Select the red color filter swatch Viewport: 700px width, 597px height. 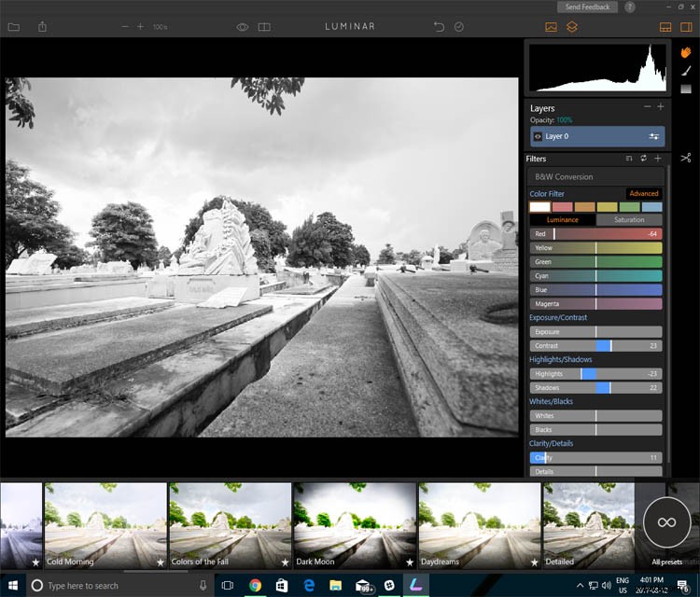(x=562, y=207)
